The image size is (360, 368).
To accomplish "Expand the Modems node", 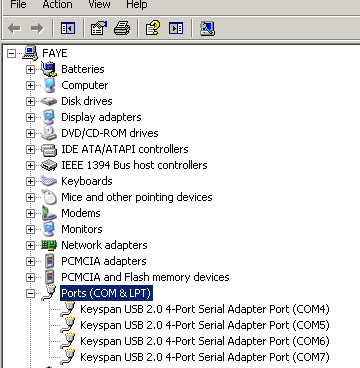I will click(30, 213).
